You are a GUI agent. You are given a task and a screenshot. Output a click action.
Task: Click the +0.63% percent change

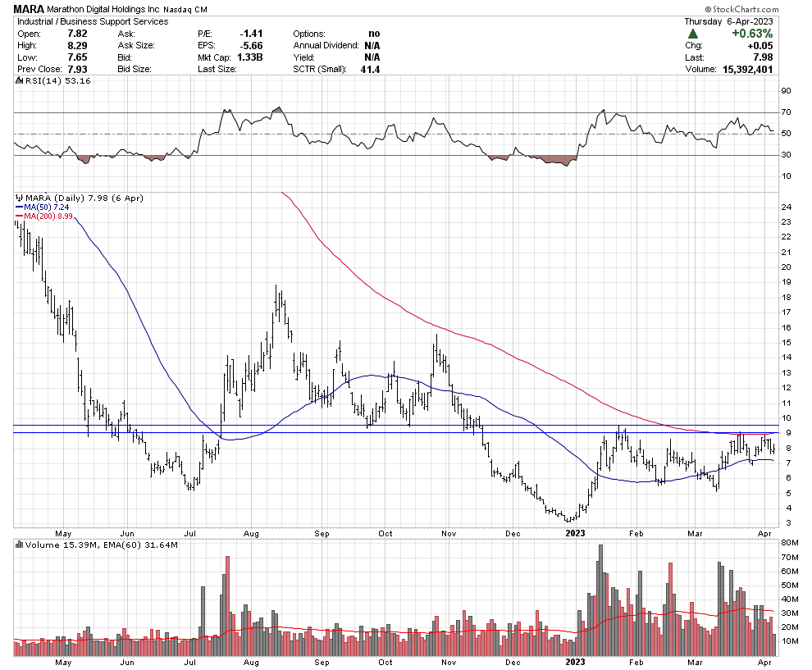click(752, 34)
